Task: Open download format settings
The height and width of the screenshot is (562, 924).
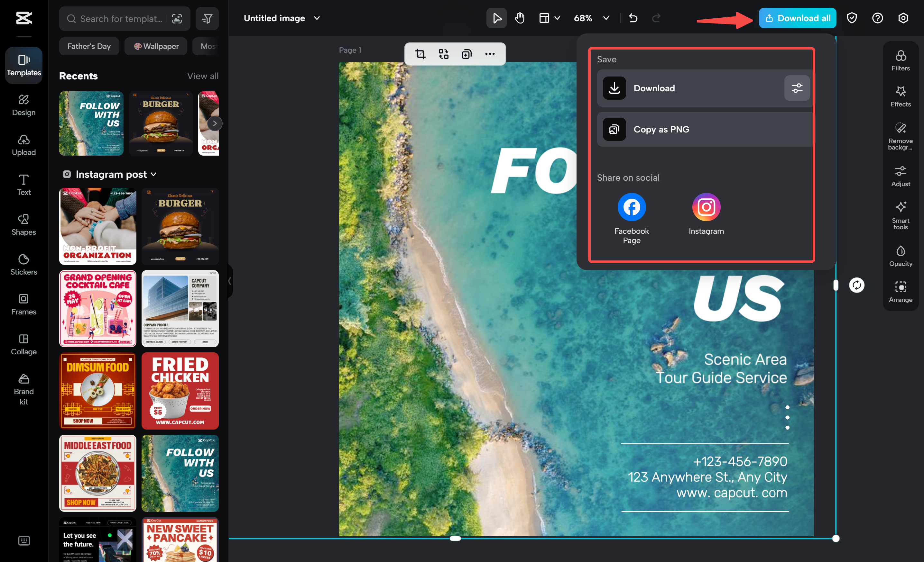Action: click(x=797, y=88)
